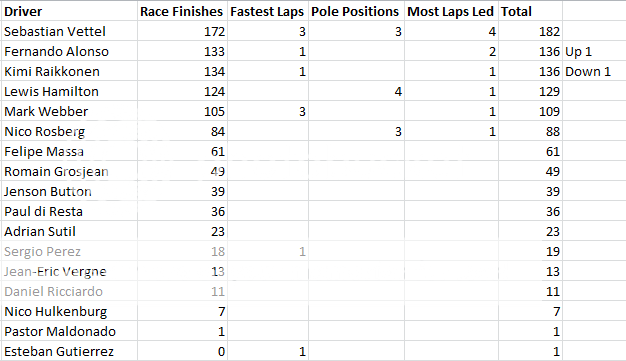The image size is (626, 361).
Task: Select the Driver header cell
Action: coord(69,11)
